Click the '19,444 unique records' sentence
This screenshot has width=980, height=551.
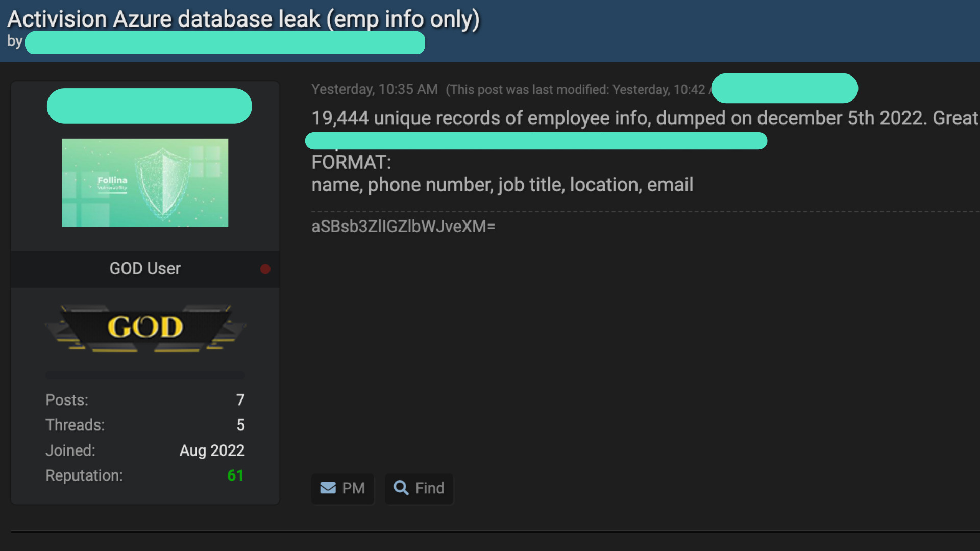tap(645, 118)
